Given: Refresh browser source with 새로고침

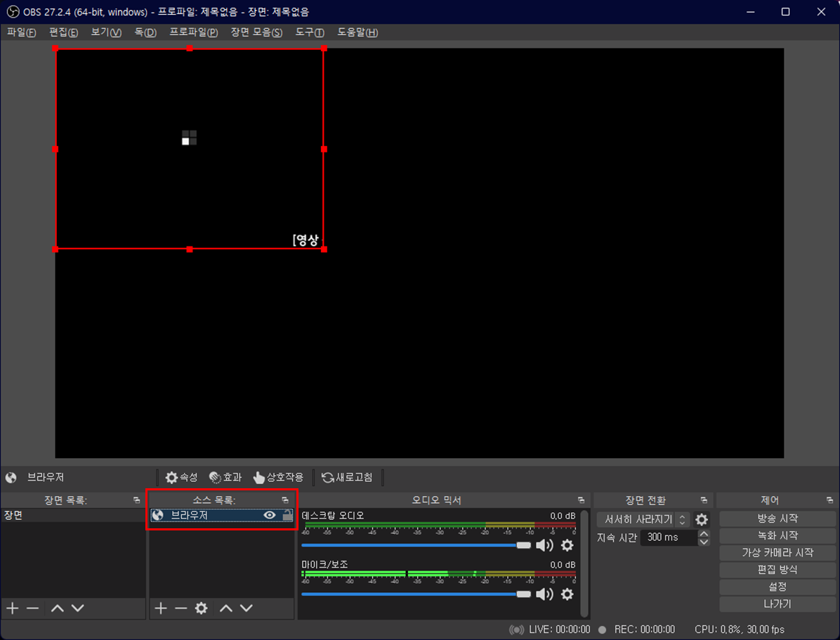Looking at the screenshot, I should (347, 477).
